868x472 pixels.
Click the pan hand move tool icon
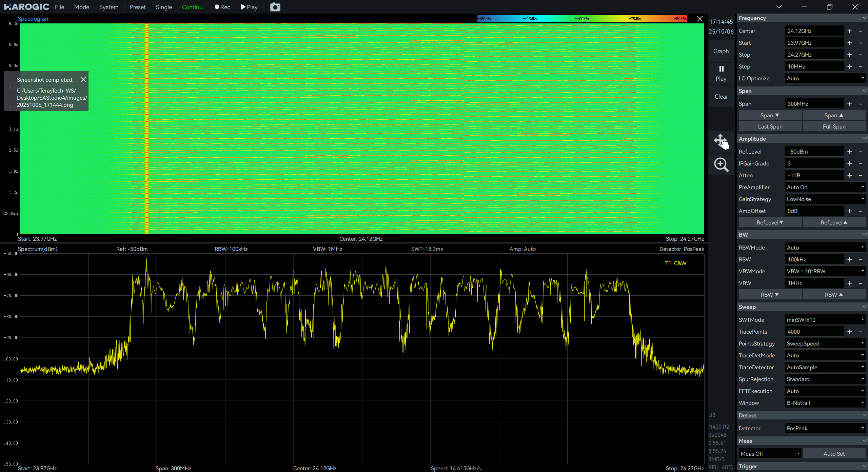[x=721, y=141]
